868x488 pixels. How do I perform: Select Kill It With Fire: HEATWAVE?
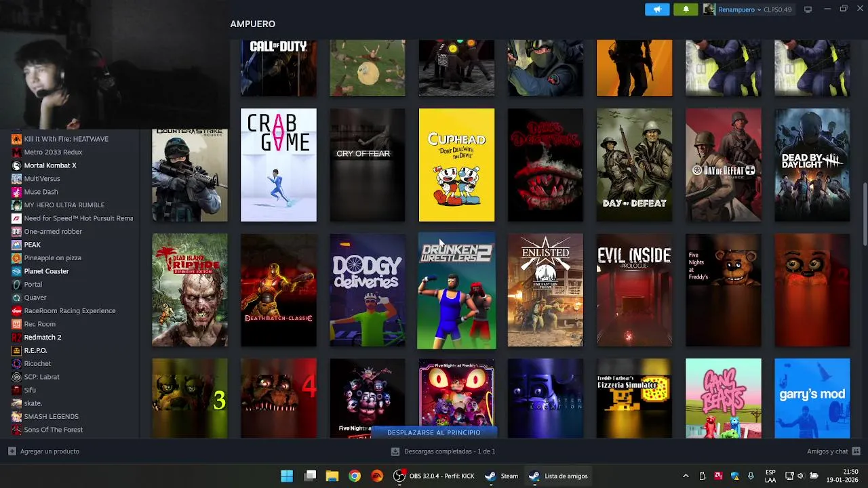tap(66, 139)
